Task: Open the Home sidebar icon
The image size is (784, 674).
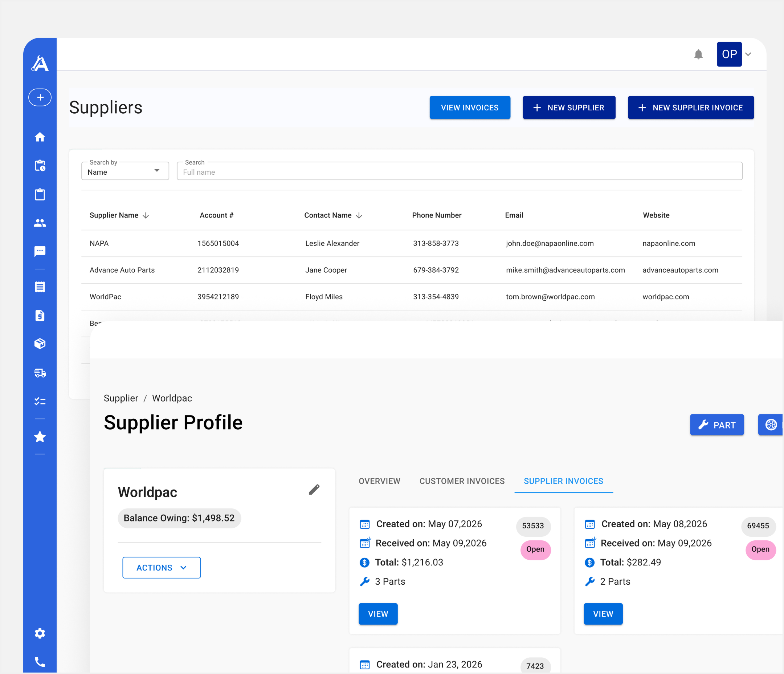Action: click(40, 137)
